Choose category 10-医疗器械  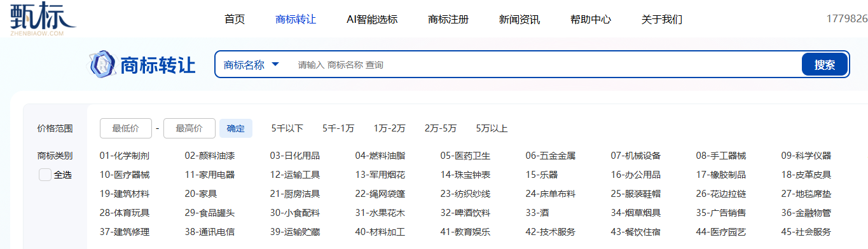(x=125, y=175)
